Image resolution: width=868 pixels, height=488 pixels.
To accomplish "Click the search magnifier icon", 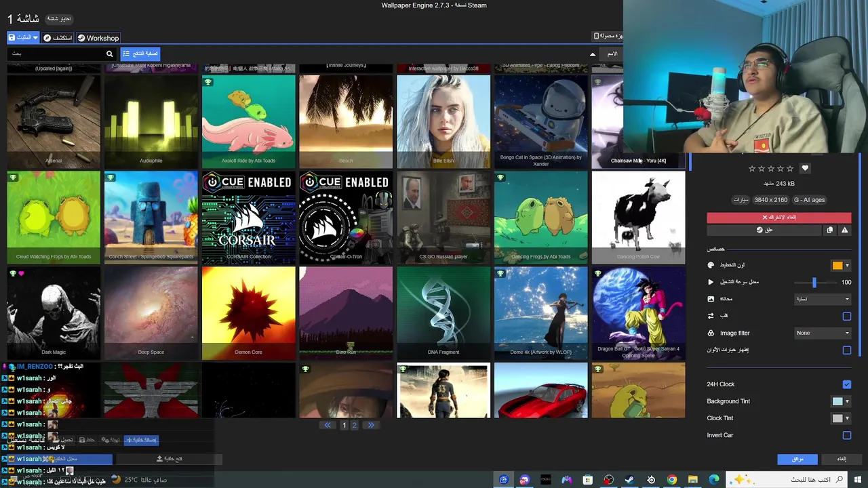I will pyautogui.click(x=109, y=54).
